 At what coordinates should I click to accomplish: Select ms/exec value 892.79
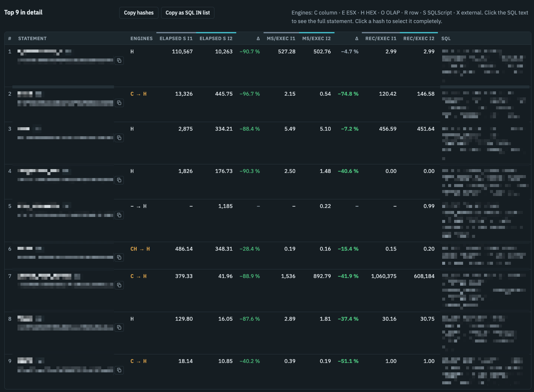click(322, 276)
